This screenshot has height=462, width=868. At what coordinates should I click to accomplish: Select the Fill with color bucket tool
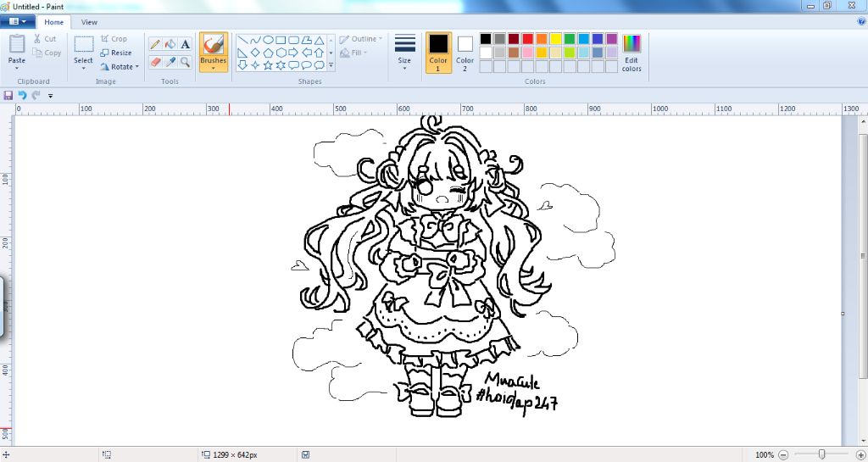pyautogui.click(x=170, y=45)
